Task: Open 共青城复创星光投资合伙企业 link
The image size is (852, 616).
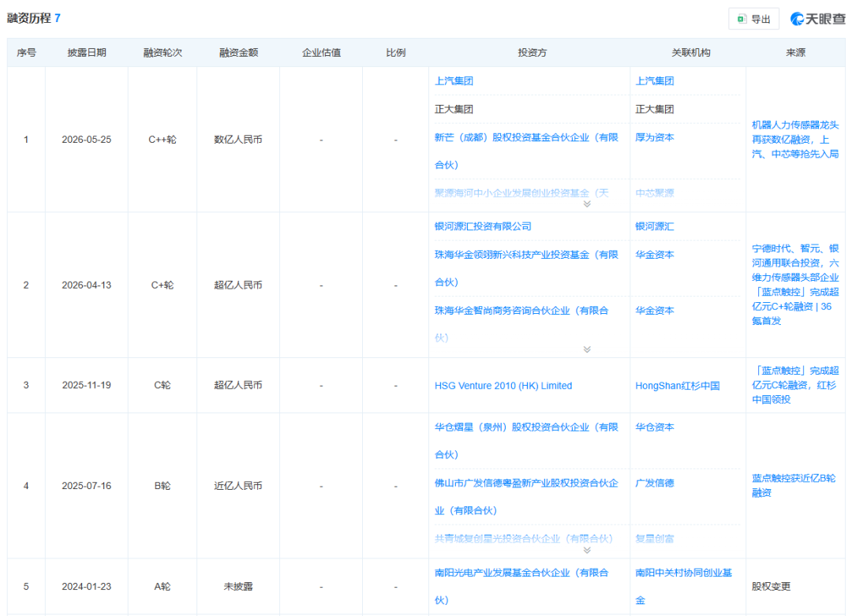Action: [x=523, y=539]
